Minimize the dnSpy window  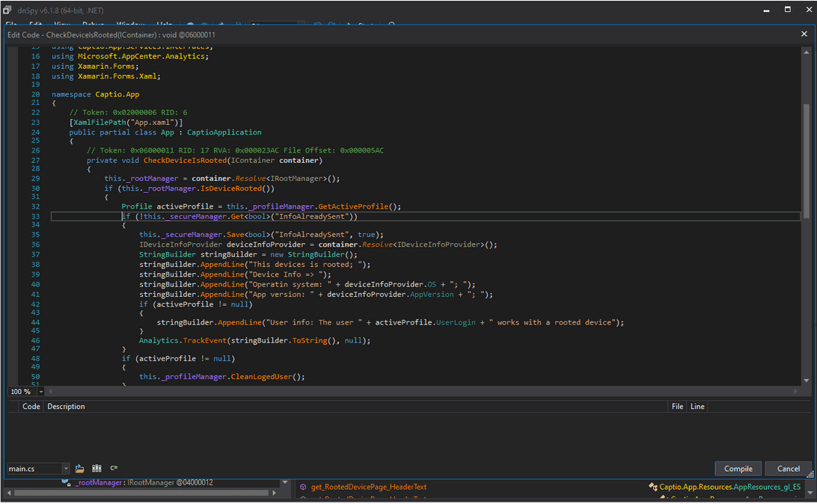[766, 10]
